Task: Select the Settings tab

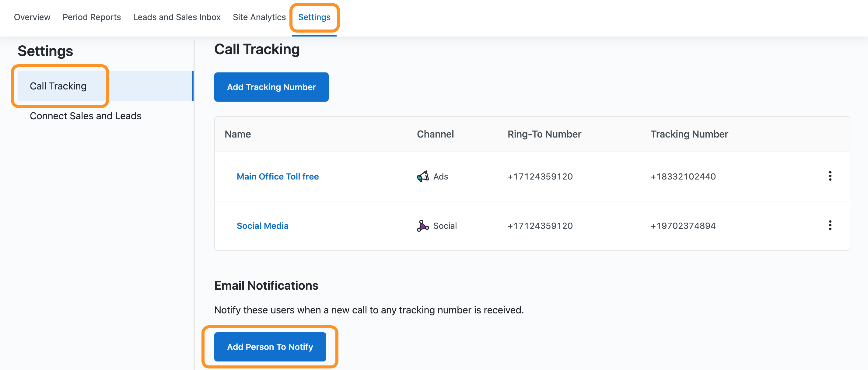Action: click(x=314, y=17)
